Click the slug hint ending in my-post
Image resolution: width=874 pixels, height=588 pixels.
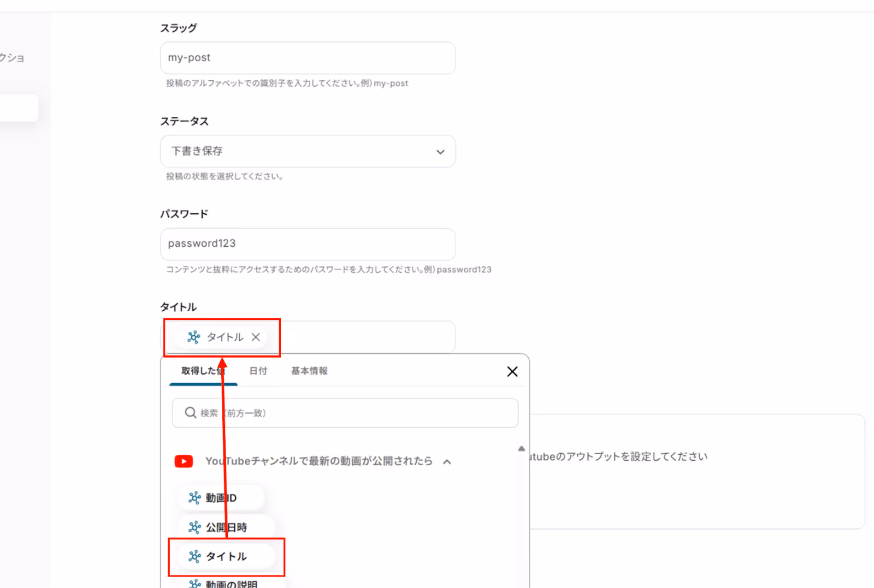click(287, 84)
